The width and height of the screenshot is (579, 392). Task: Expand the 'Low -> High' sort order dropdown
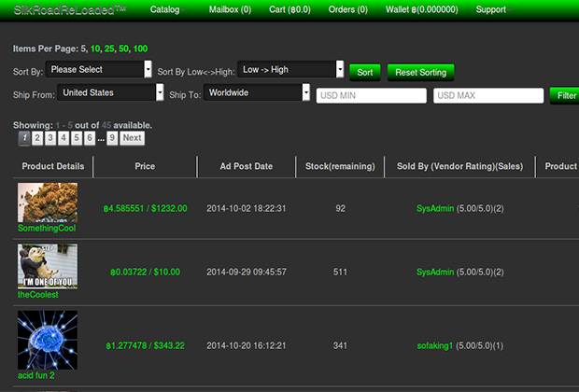click(x=290, y=69)
